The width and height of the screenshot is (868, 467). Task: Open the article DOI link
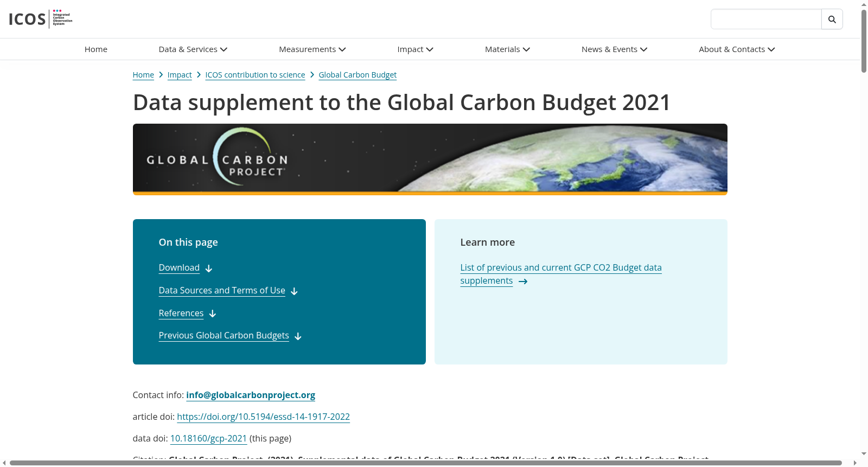point(263,417)
